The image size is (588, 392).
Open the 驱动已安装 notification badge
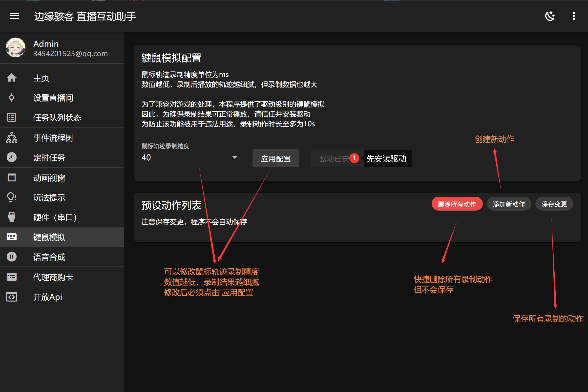(355, 158)
